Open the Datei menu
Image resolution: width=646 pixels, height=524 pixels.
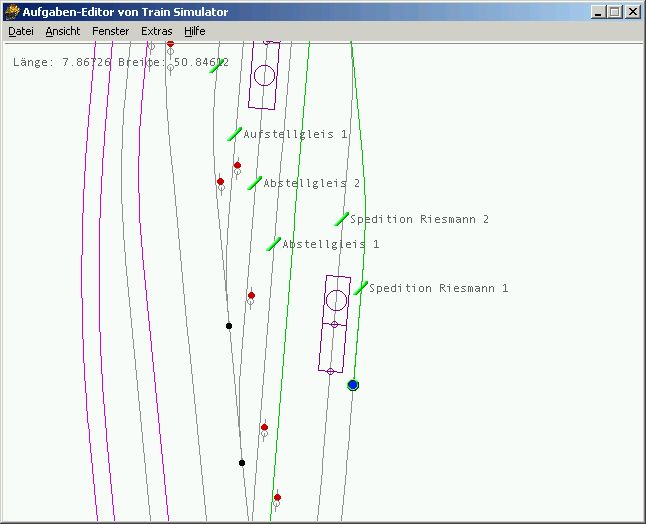pyautogui.click(x=21, y=31)
